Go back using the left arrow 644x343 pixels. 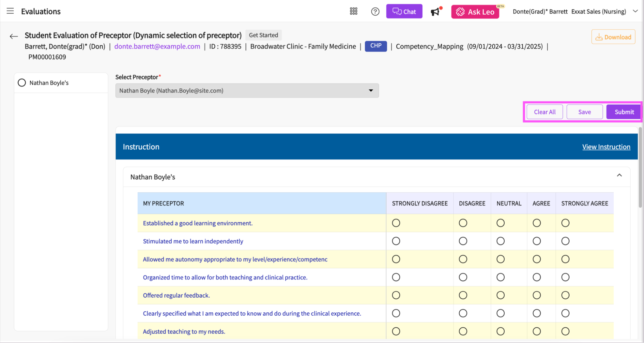coord(14,36)
